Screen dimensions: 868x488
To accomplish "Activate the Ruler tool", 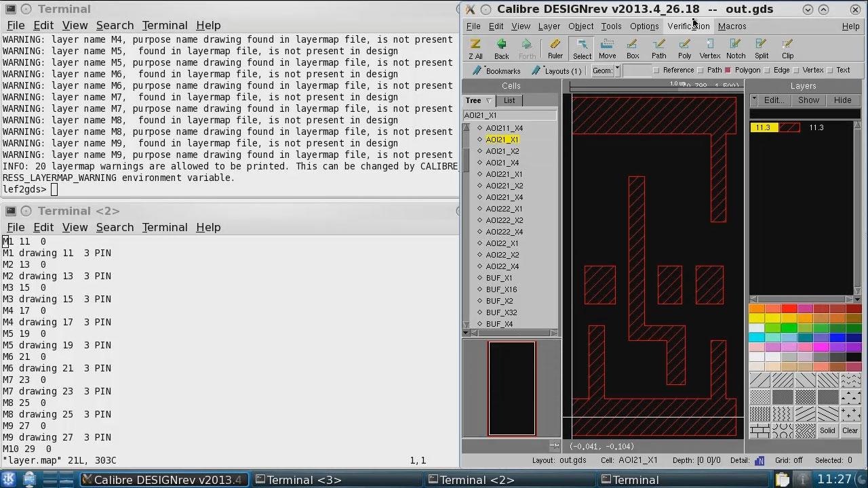I will pos(555,49).
